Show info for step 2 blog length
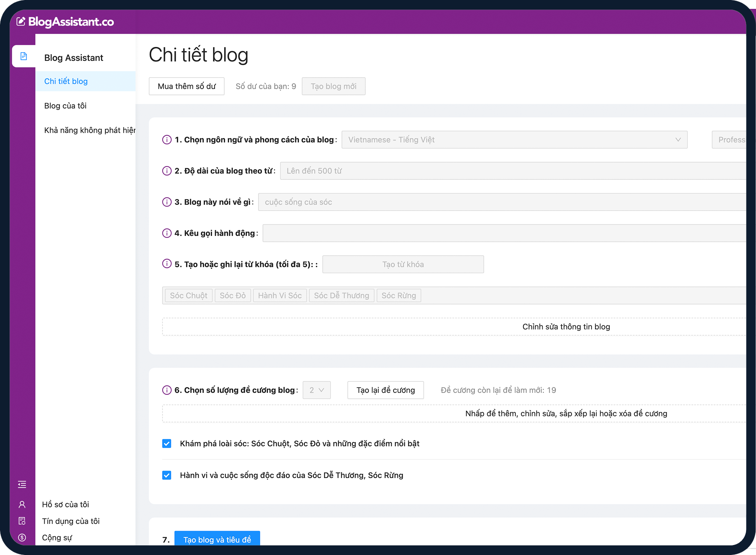Image resolution: width=756 pixels, height=555 pixels. [167, 171]
